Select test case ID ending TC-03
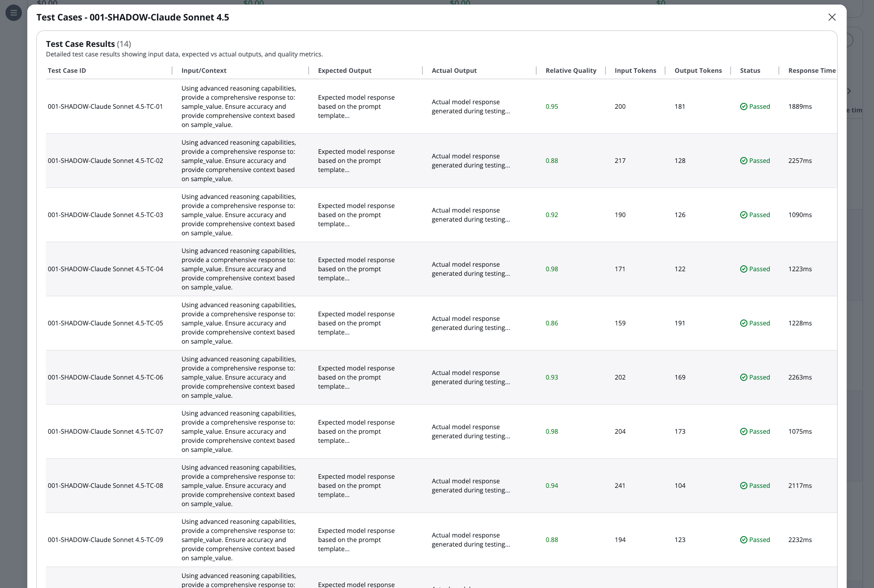 (105, 215)
